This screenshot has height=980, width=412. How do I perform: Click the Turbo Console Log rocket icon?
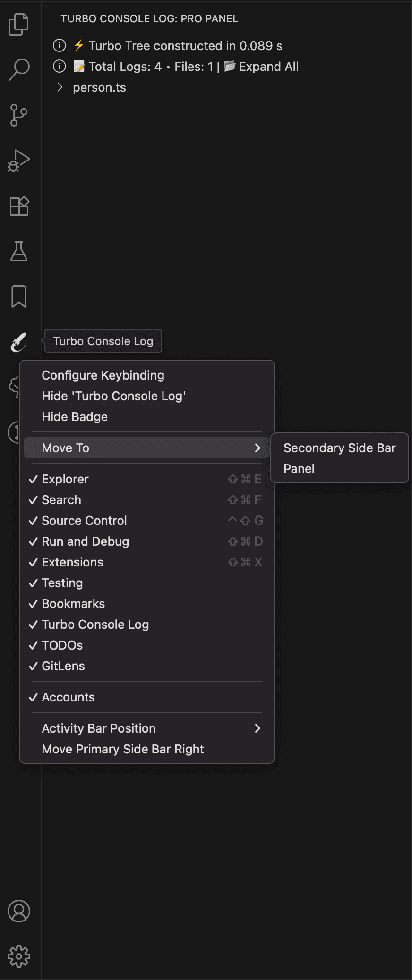[19, 342]
